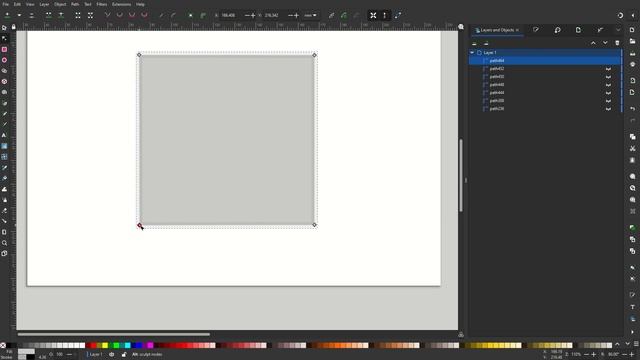The width and height of the screenshot is (640, 360).
Task: Click the delete trash icon in Layers panel
Action: point(617,43)
